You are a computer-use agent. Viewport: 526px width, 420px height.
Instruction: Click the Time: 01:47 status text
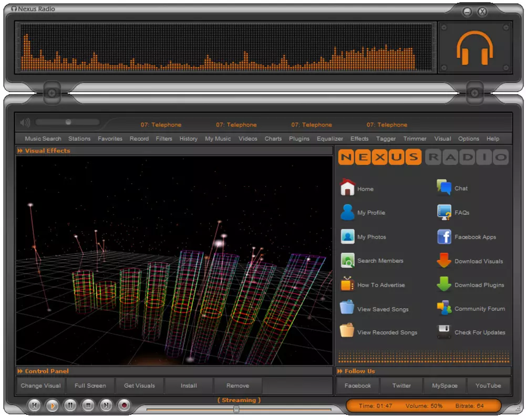pyautogui.click(x=375, y=406)
